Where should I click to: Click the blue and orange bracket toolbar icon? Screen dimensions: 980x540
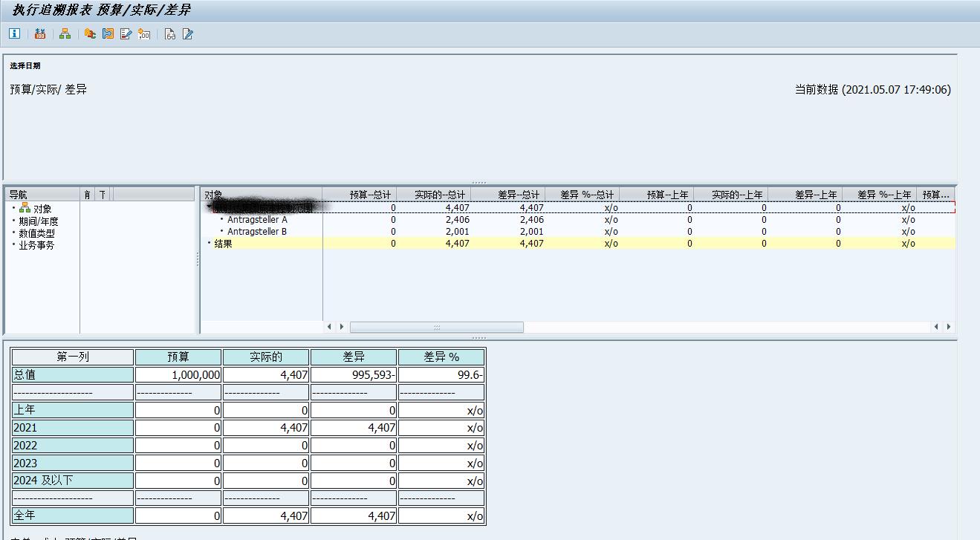[x=108, y=33]
